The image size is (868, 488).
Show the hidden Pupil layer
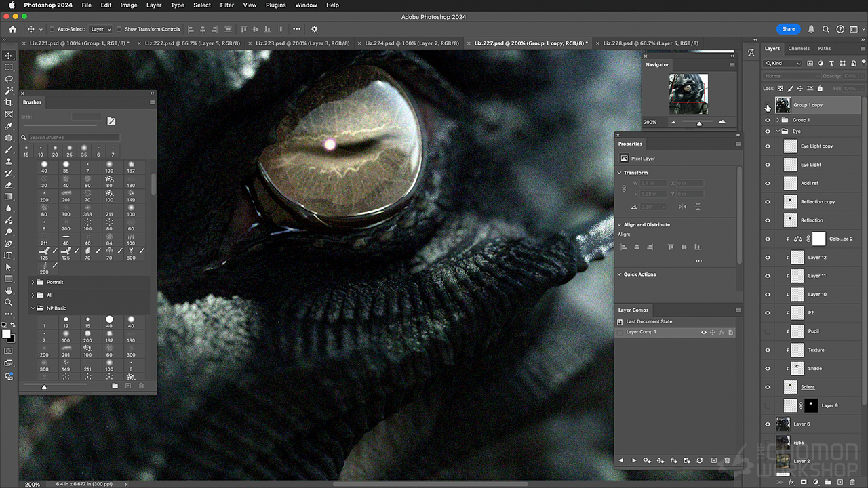point(768,331)
